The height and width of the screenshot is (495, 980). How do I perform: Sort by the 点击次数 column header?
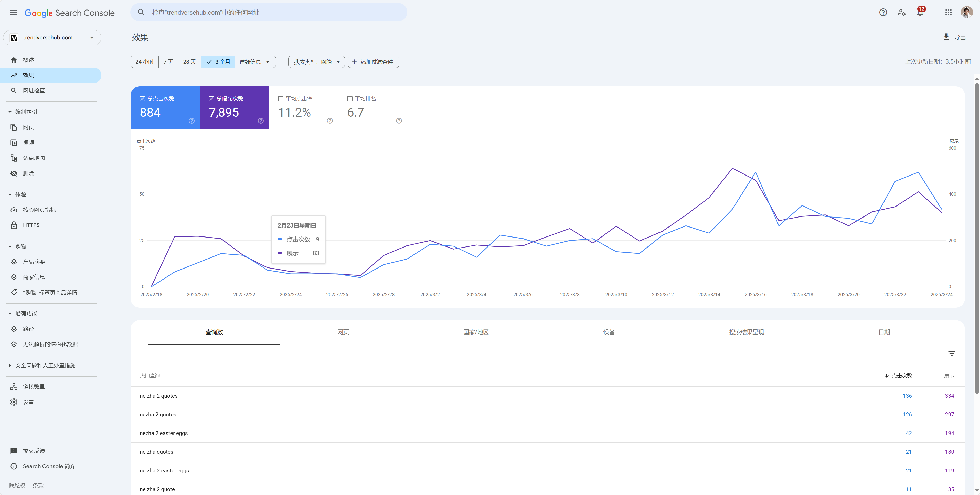[898, 376]
